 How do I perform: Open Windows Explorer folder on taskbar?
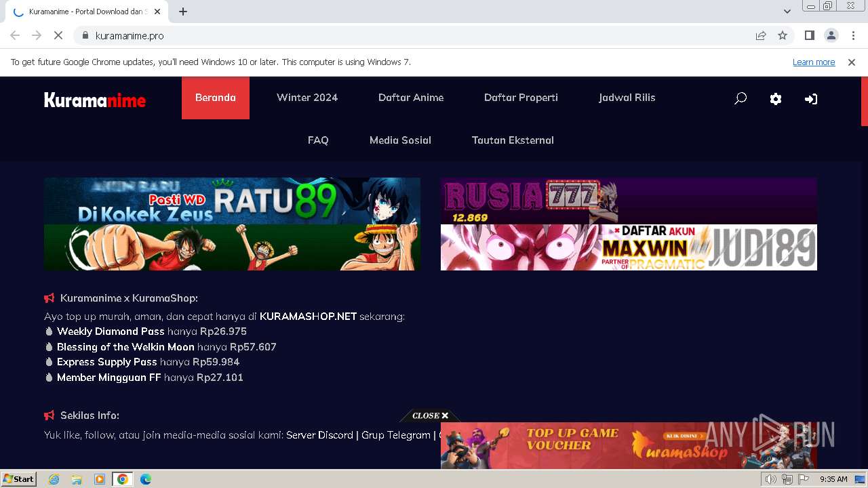77,479
